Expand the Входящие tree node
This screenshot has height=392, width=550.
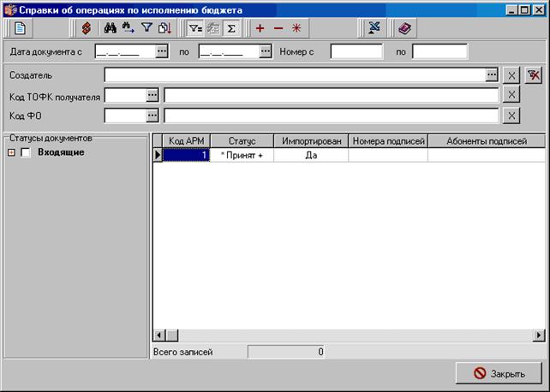coord(12,152)
